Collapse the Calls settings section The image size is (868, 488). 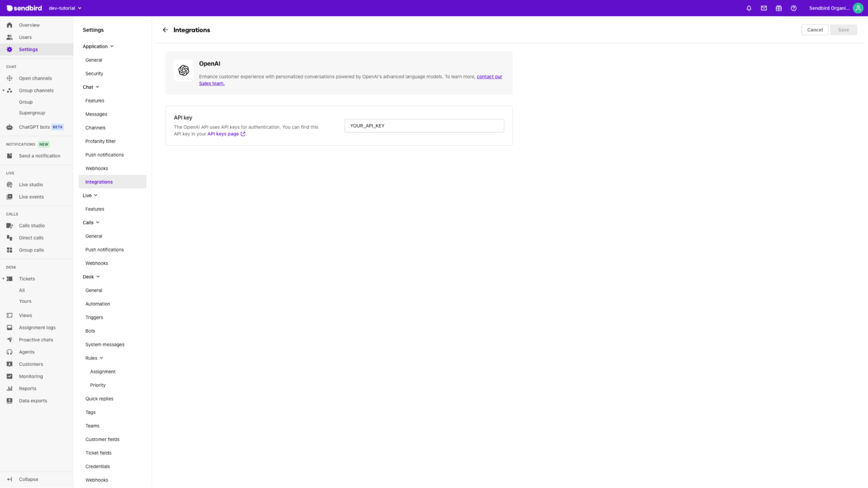click(98, 223)
